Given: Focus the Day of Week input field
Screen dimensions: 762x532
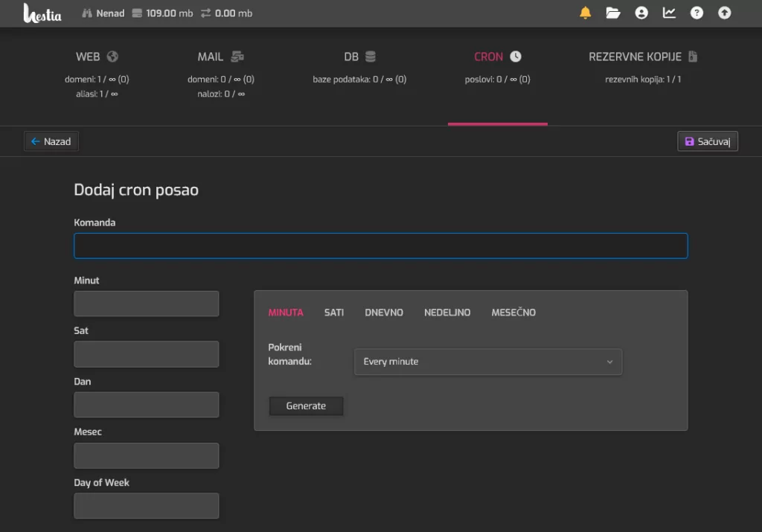Looking at the screenshot, I should pyautogui.click(x=147, y=506).
